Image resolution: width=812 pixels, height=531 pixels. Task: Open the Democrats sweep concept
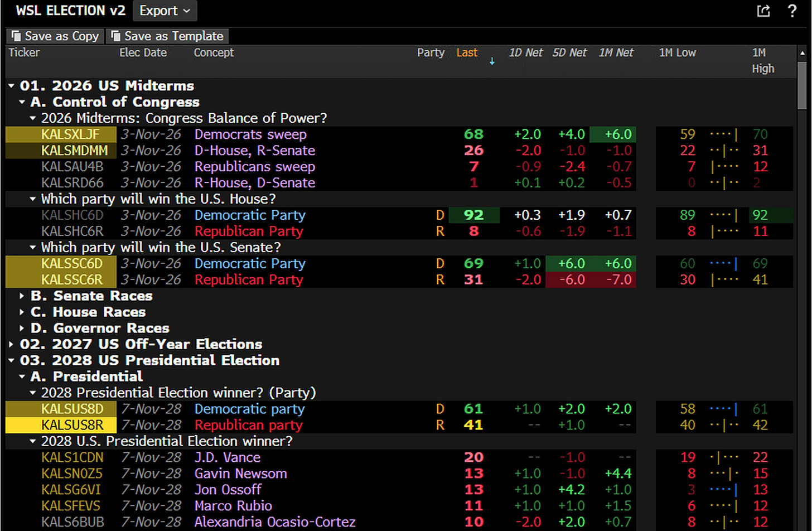pos(250,134)
